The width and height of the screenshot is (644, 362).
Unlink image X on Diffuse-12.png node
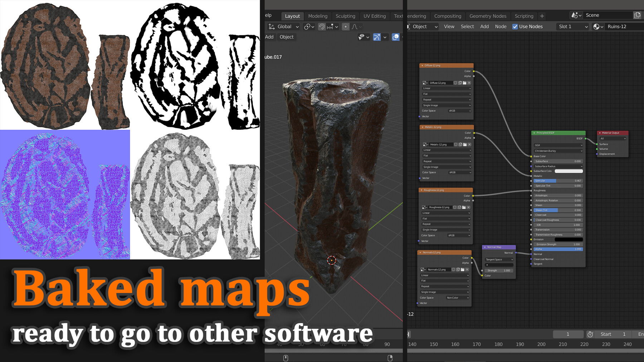(469, 83)
